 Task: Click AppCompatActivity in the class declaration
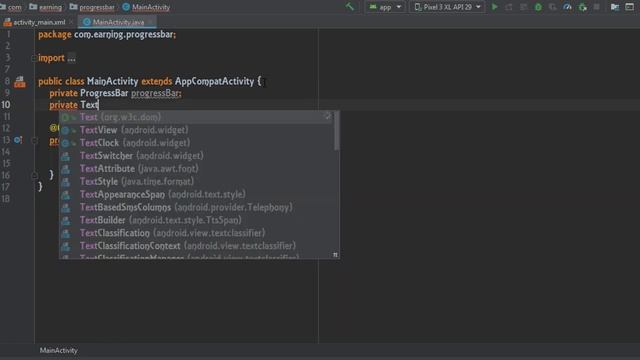[x=214, y=82]
